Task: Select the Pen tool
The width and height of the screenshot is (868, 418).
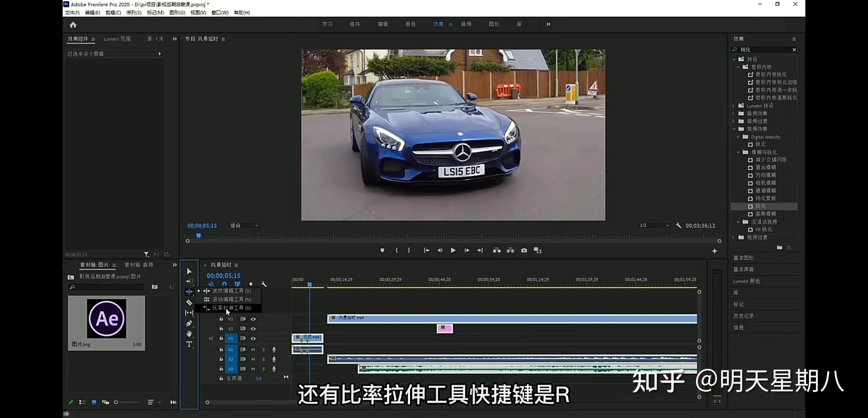Action: point(189,323)
